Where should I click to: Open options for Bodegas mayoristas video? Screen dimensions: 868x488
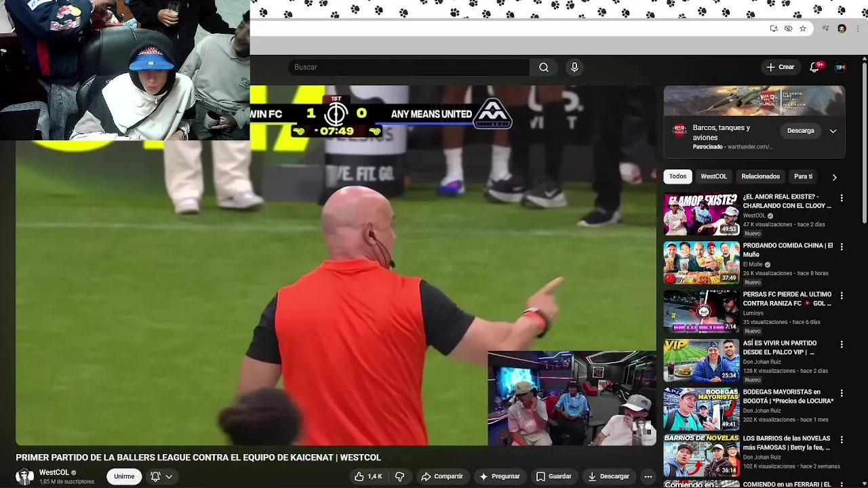842,394
